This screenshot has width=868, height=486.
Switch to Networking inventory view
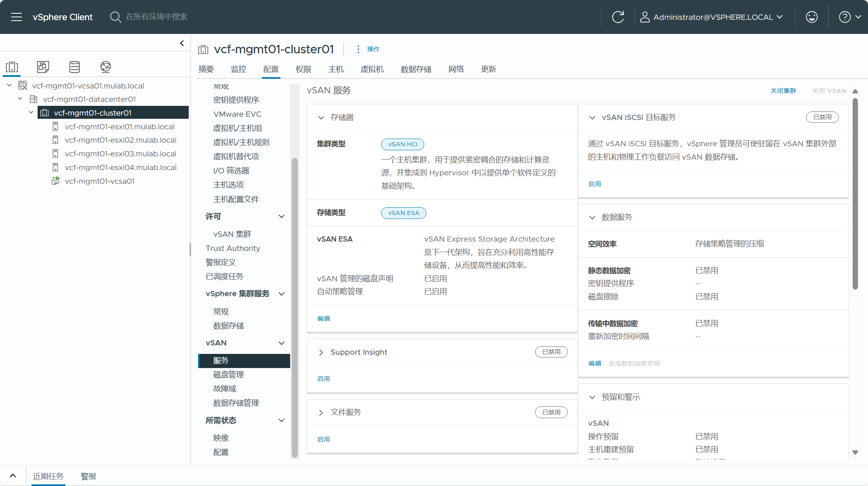click(x=105, y=67)
